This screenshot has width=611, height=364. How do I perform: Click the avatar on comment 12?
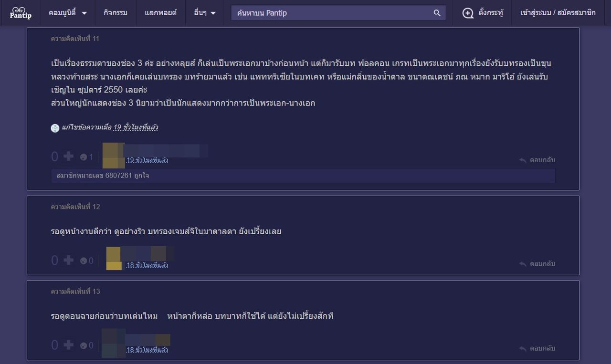pos(114,258)
